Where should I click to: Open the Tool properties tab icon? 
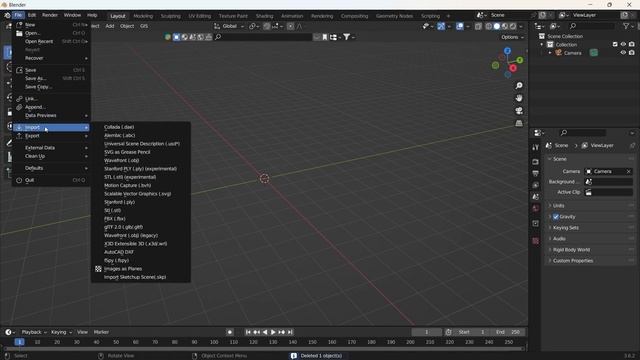(x=536, y=147)
